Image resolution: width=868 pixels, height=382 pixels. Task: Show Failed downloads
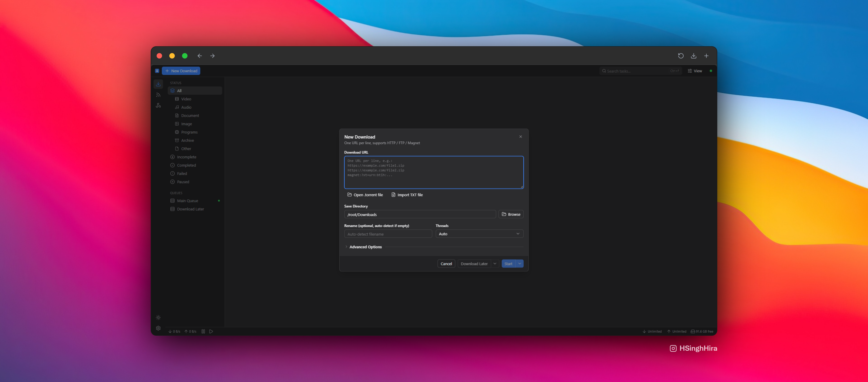coord(195,173)
